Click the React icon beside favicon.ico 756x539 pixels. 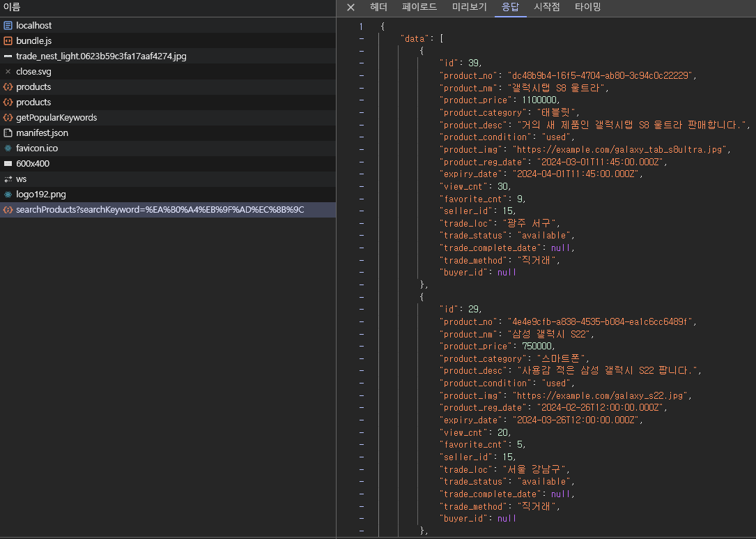[8, 148]
